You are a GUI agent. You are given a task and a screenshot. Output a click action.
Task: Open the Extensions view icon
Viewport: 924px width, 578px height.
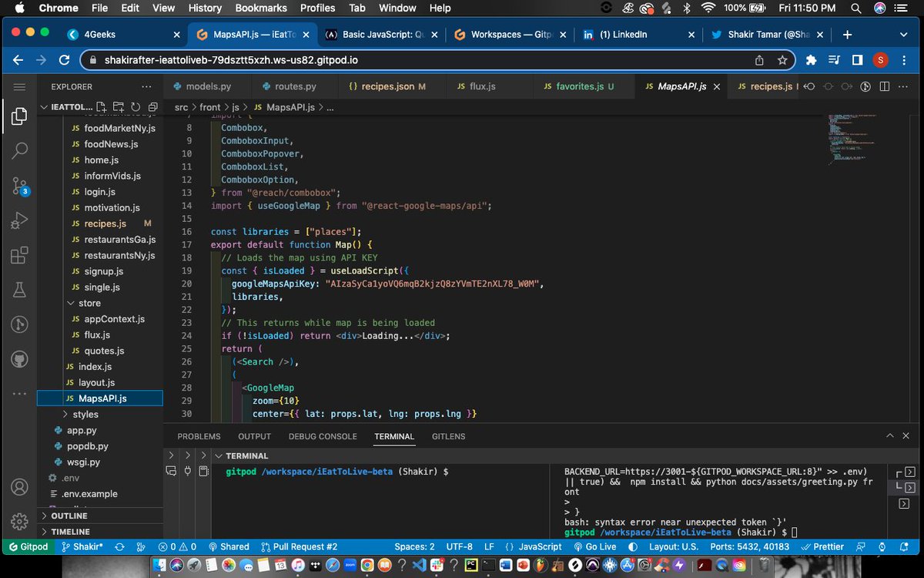click(20, 256)
